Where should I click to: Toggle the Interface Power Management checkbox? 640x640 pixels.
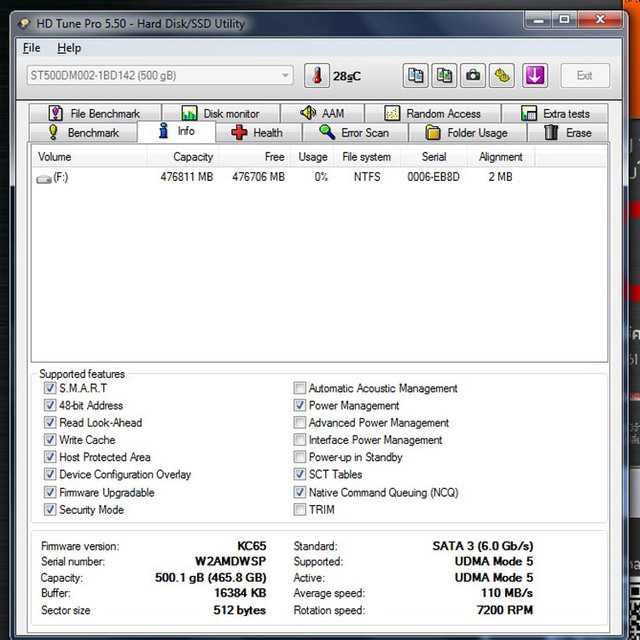tap(300, 440)
